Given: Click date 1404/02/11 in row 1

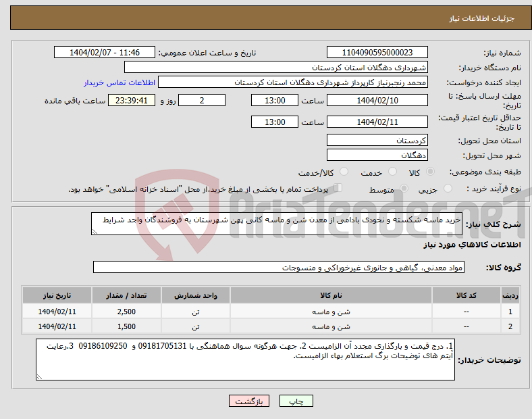Looking at the screenshot, I should [x=57, y=312].
